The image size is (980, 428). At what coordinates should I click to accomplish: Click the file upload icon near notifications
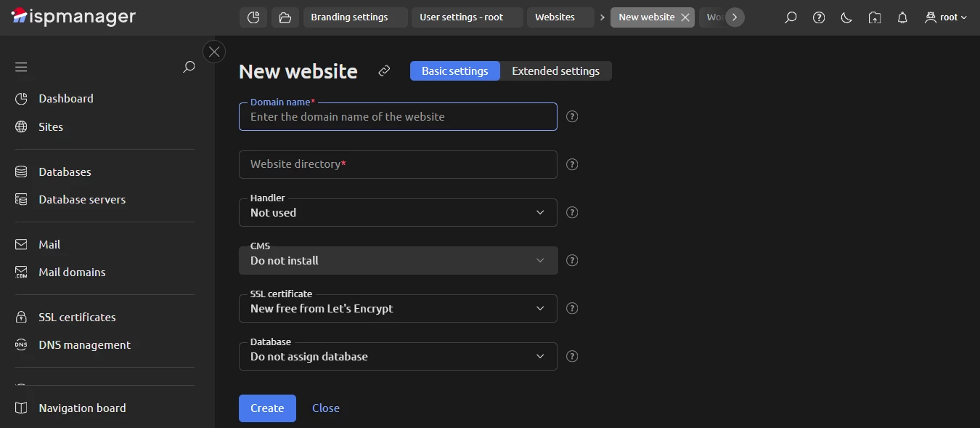click(x=874, y=17)
